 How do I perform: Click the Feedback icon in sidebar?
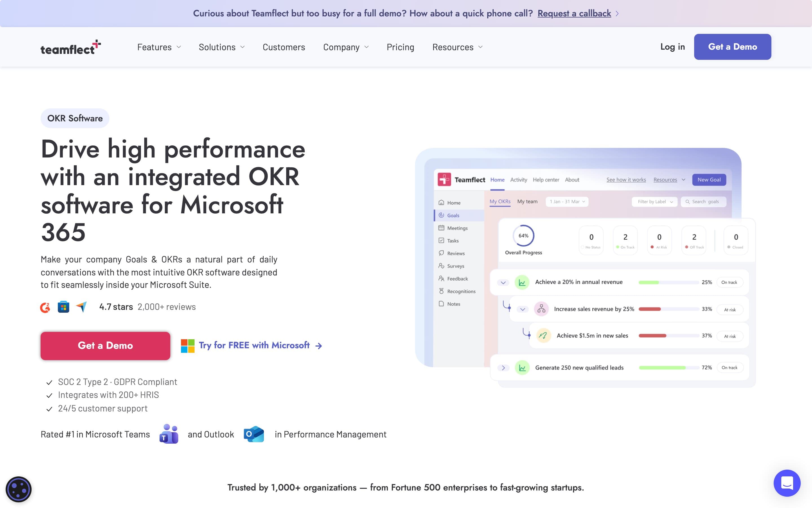click(441, 279)
